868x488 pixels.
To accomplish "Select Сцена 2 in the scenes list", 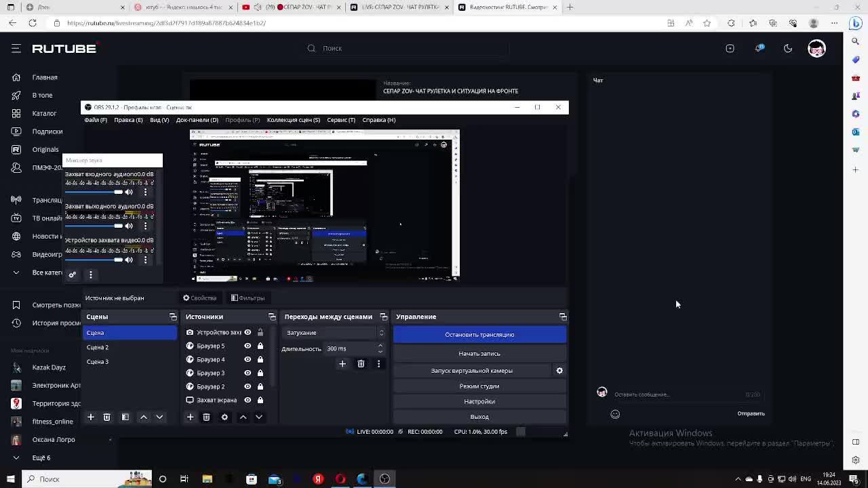I will pyautogui.click(x=130, y=347).
